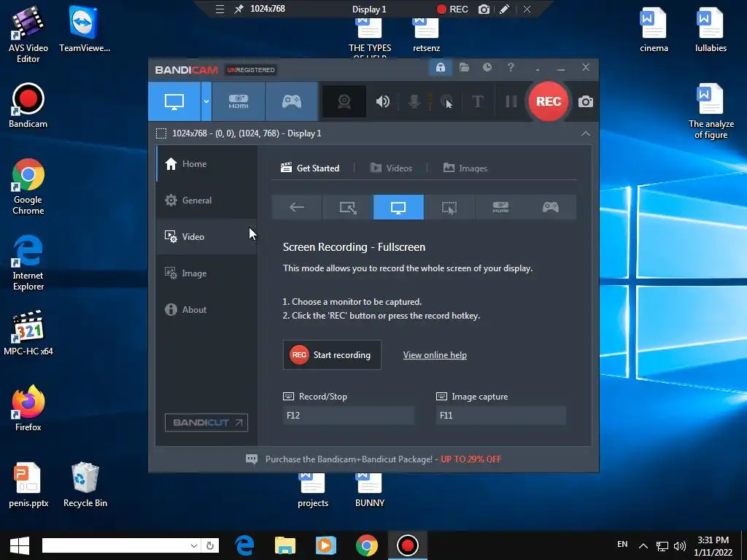The height and width of the screenshot is (560, 747).
Task: Click the pause icon in Bandicam toolbar
Action: point(511,101)
